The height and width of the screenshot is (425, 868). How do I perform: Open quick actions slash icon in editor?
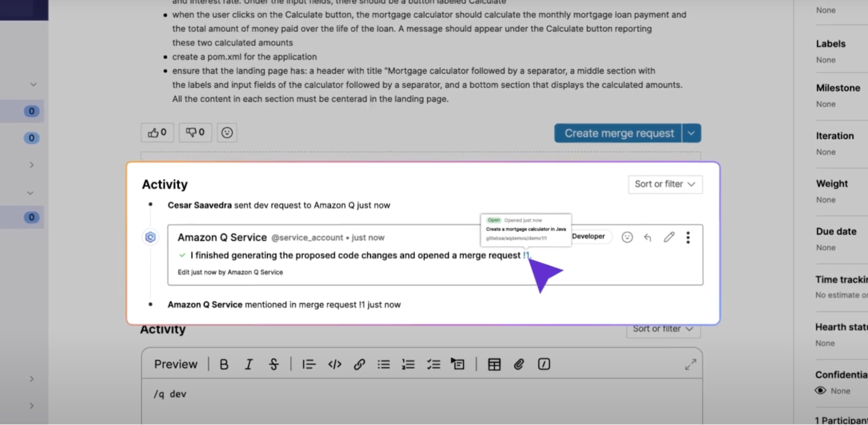pyautogui.click(x=544, y=364)
